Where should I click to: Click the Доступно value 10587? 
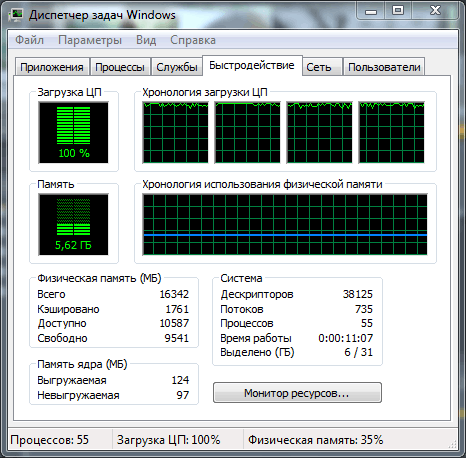(x=174, y=323)
